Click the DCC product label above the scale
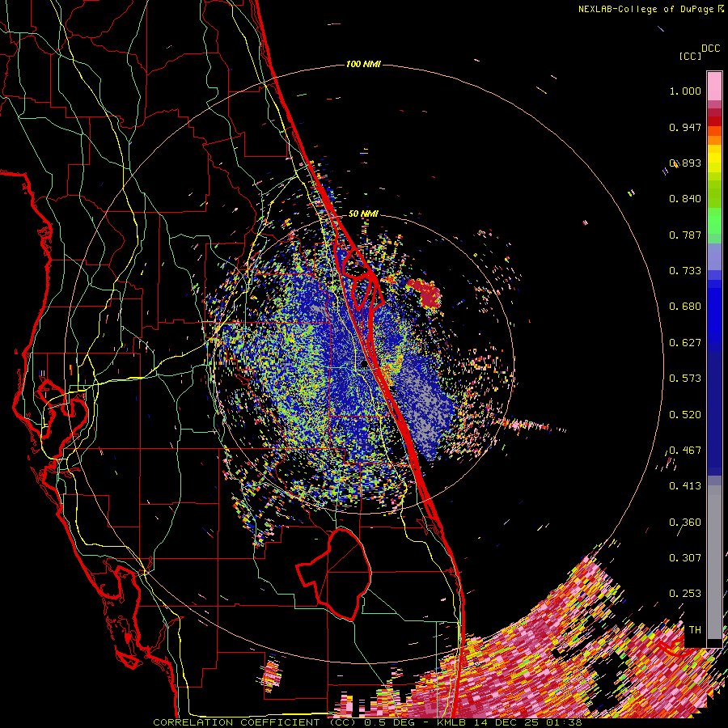The width and height of the screenshot is (728, 728). pyautogui.click(x=711, y=49)
